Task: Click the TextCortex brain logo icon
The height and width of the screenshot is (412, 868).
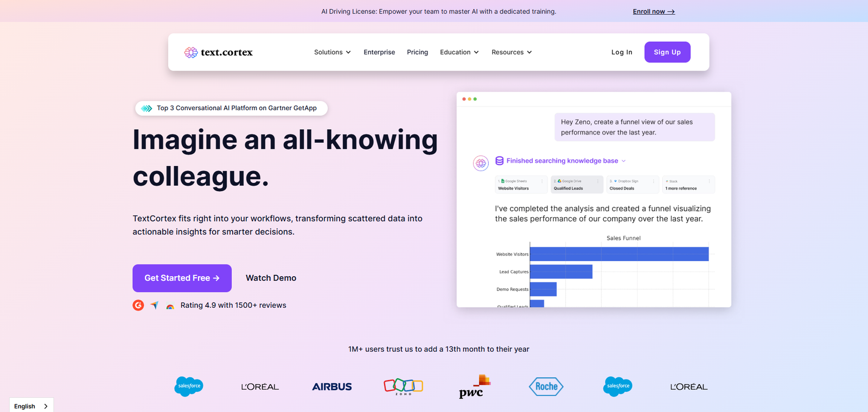Action: [191, 52]
